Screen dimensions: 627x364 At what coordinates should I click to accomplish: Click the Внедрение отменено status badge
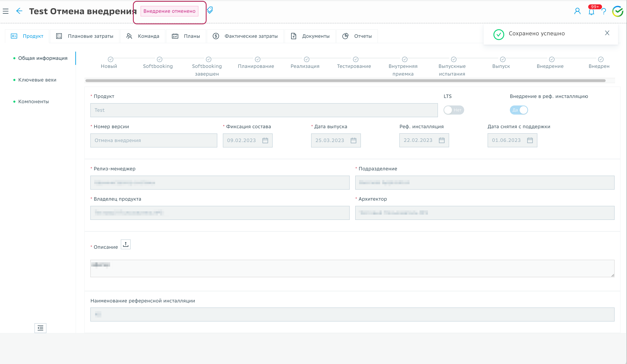[169, 11]
